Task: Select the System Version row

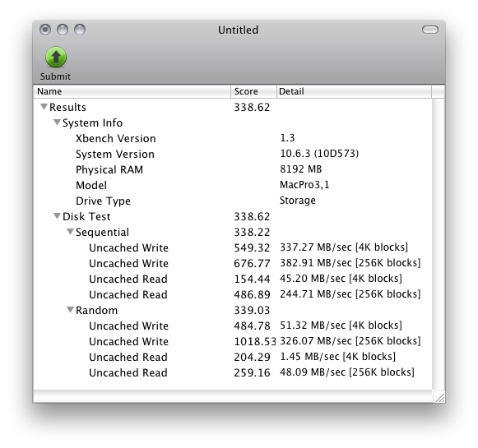Action: pos(233,154)
